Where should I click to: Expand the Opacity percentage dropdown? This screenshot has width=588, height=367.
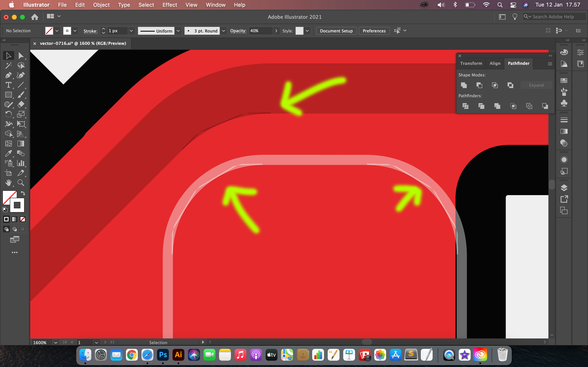(x=276, y=30)
